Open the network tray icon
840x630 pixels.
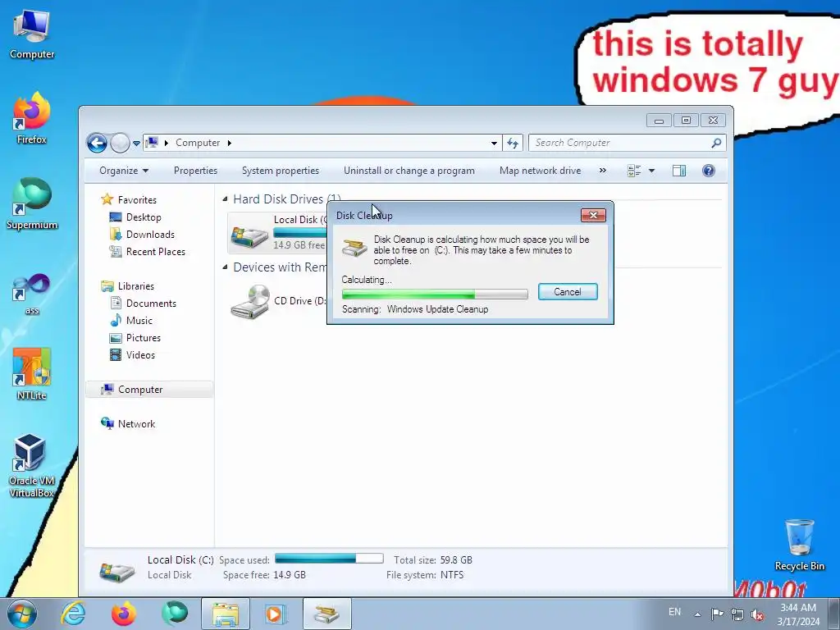click(x=737, y=614)
